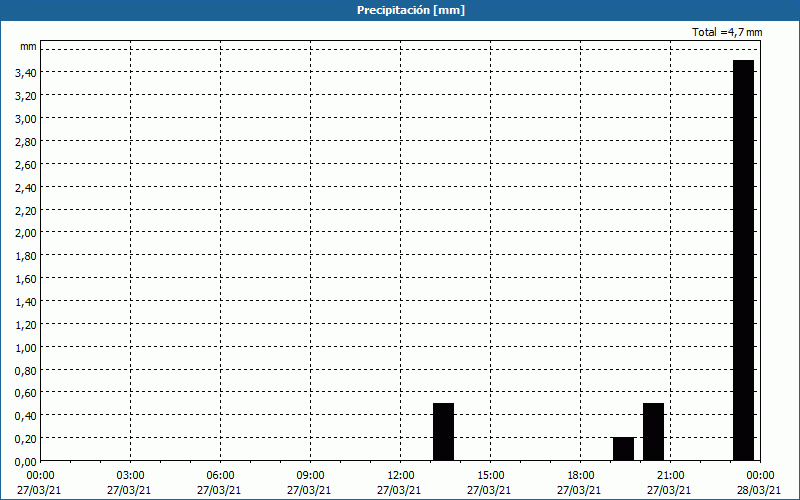Click the 2,80 y-axis label

pos(26,142)
